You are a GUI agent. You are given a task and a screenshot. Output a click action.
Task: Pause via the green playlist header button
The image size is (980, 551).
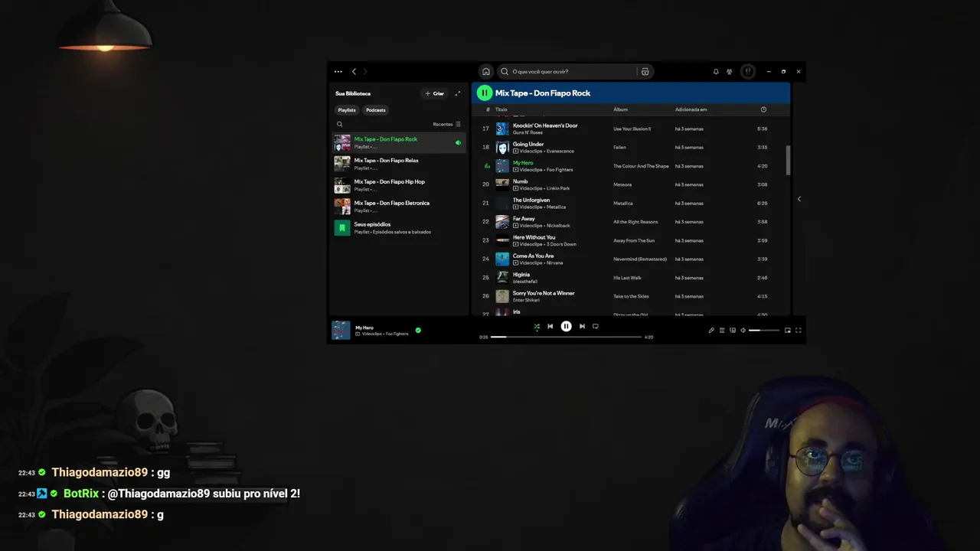pyautogui.click(x=485, y=93)
